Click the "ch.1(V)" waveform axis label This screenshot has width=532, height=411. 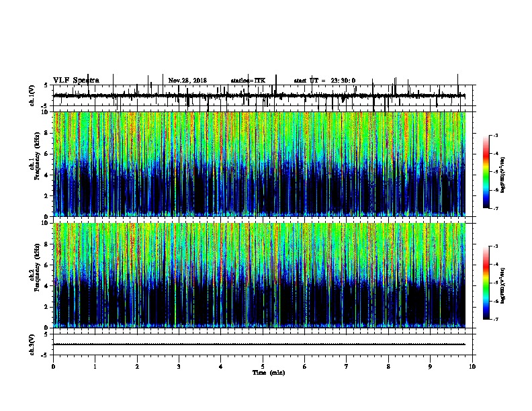tap(32, 95)
